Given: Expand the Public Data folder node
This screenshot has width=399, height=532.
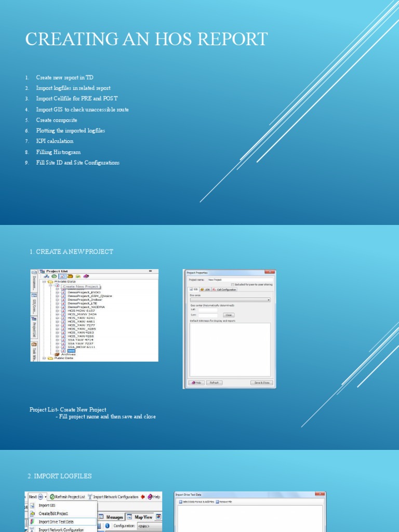Looking at the screenshot, I should point(44,358).
